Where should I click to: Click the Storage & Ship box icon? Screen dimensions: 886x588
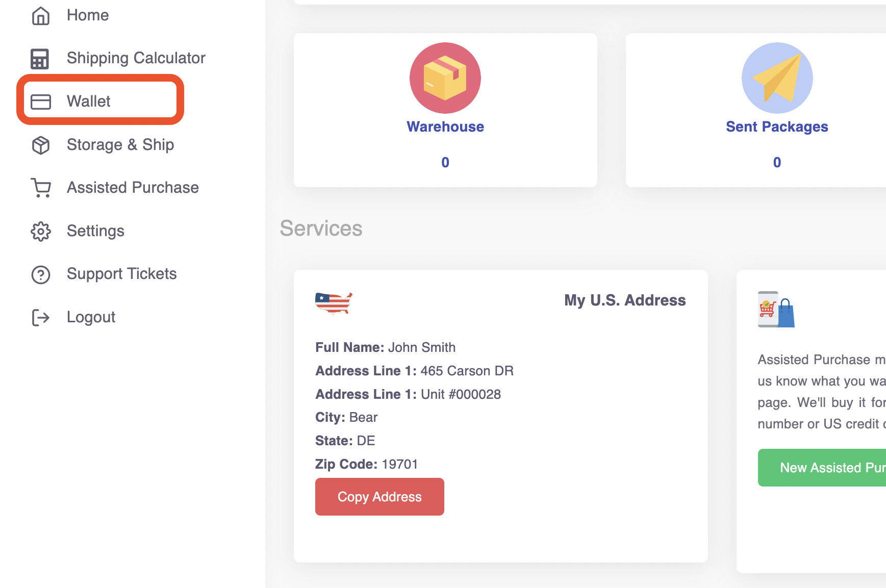coord(41,145)
